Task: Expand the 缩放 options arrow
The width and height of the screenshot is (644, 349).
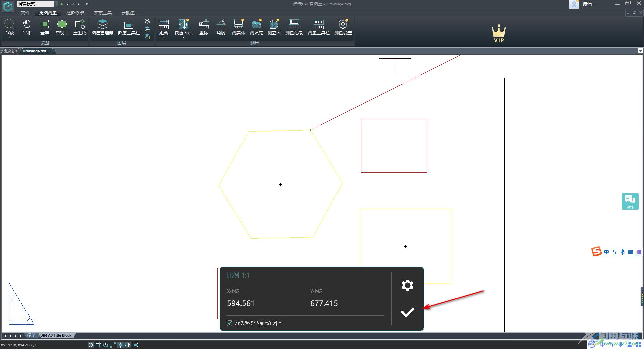Action: (9, 37)
